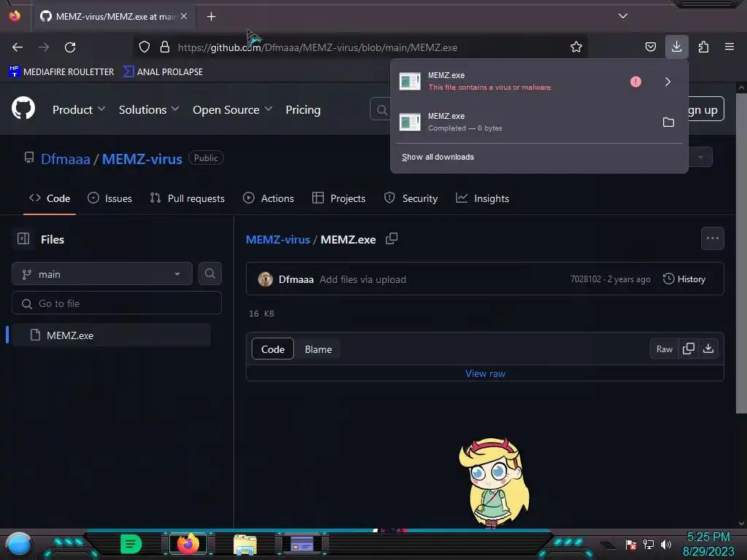Click the site security padlock icon
This screenshot has width=747, height=560.
[x=165, y=47]
